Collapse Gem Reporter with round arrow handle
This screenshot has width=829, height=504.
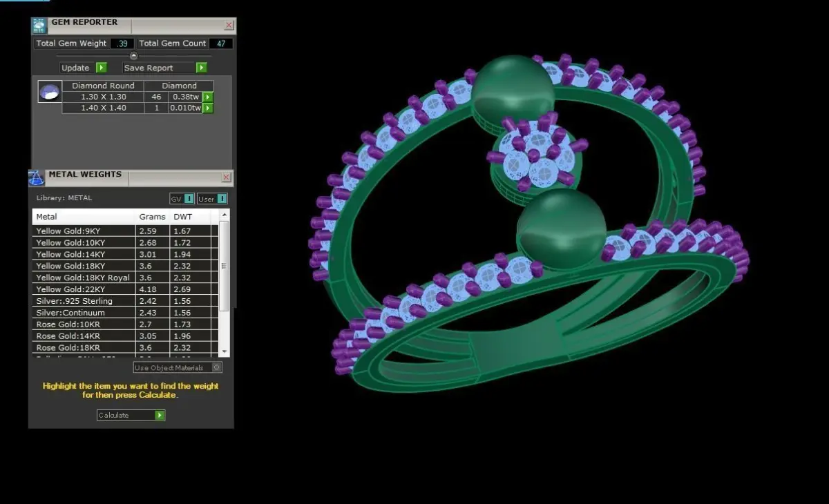pos(134,56)
